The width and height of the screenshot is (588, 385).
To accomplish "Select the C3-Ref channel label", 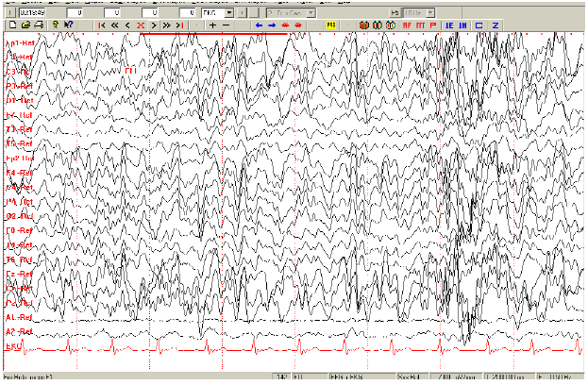I will coord(19,72).
